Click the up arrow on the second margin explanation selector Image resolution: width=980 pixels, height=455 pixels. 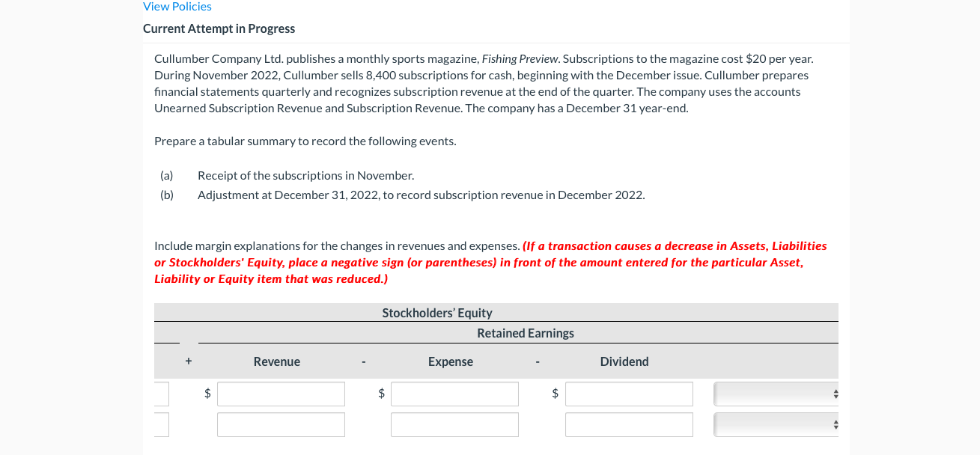[x=836, y=421]
